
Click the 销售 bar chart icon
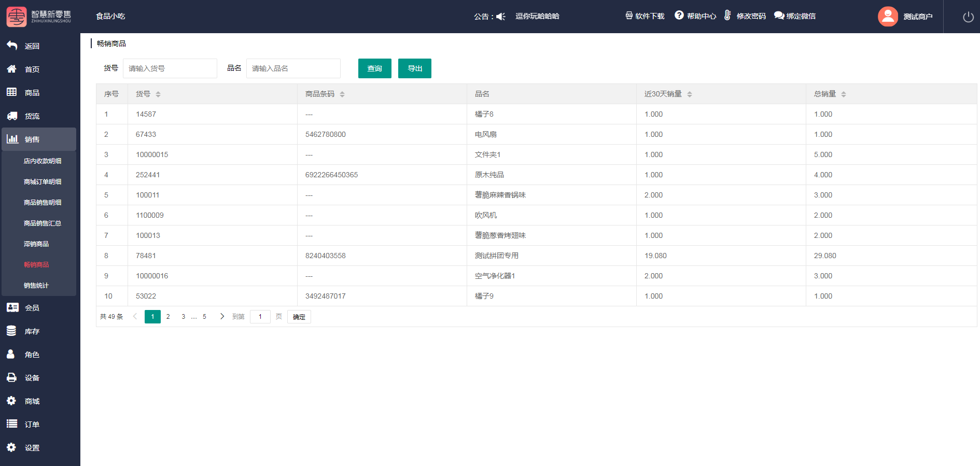tap(12, 139)
